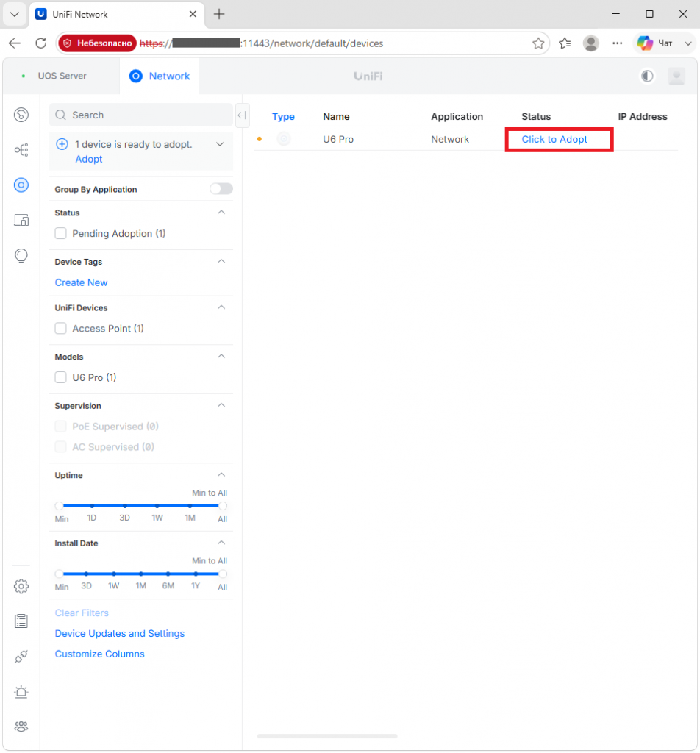Collapse the Supervision filter section
This screenshot has width=700, height=753.
[x=221, y=405]
